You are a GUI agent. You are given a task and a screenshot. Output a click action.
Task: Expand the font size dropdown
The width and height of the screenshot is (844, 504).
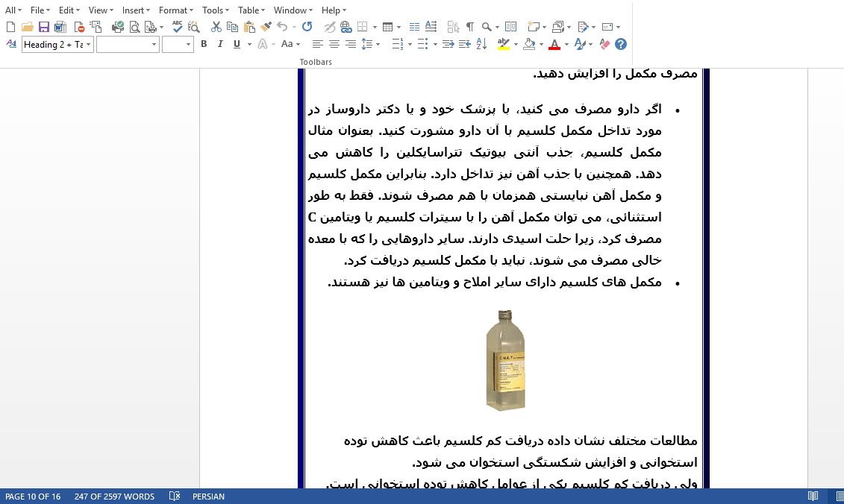click(x=188, y=45)
